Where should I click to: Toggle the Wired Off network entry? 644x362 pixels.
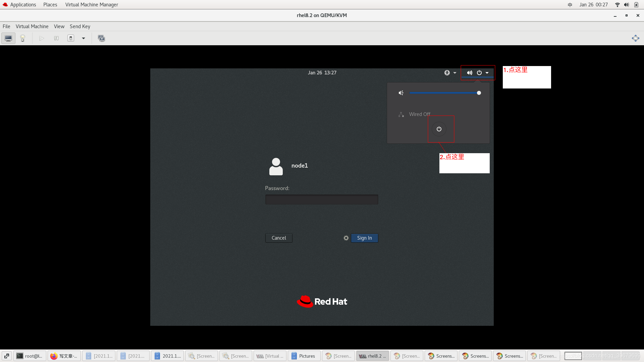(419, 114)
